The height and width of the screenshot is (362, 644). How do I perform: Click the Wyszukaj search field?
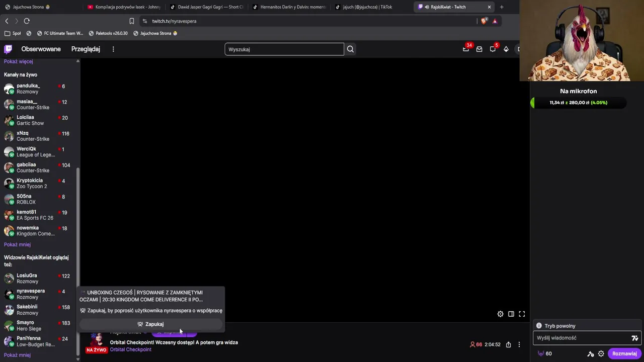tap(284, 49)
